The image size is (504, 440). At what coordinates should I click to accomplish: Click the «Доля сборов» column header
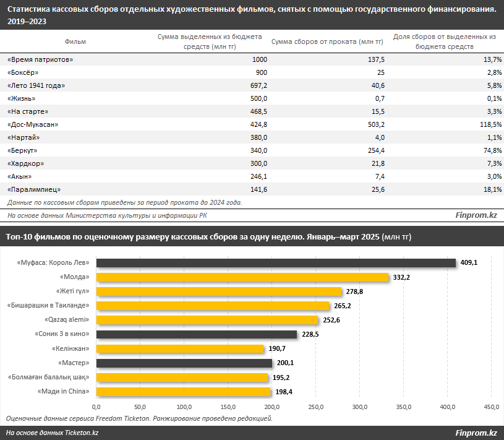coord(445,41)
